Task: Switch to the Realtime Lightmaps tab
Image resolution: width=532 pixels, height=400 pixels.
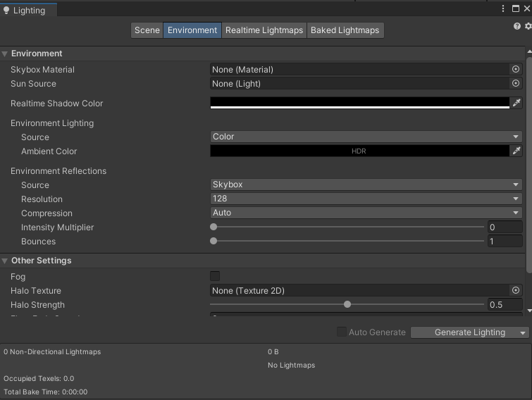Action: click(264, 30)
